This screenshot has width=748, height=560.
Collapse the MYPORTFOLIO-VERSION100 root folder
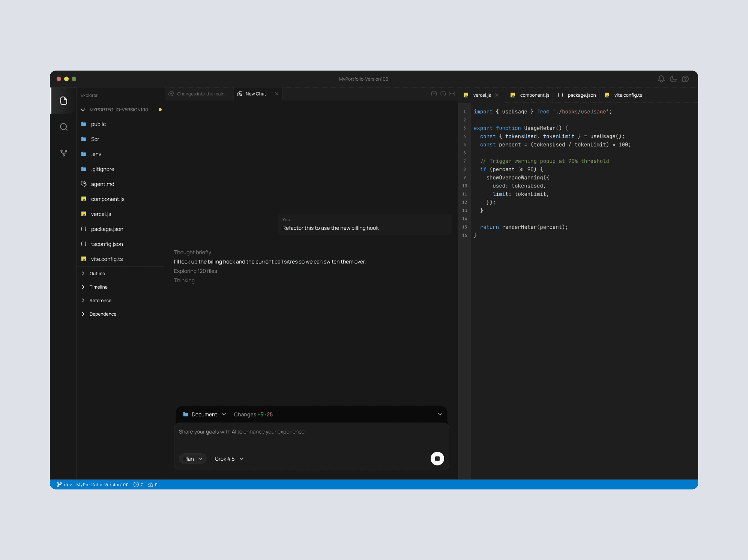[x=83, y=110]
